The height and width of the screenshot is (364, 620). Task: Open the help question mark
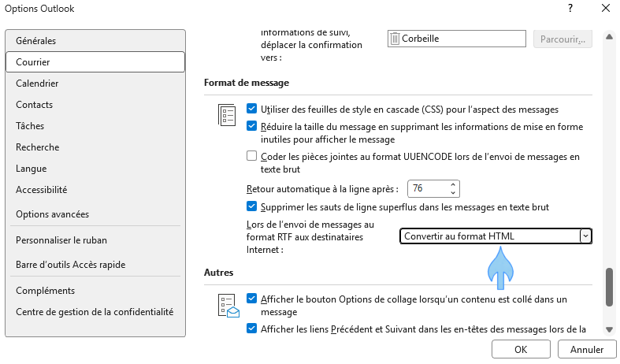click(x=570, y=8)
